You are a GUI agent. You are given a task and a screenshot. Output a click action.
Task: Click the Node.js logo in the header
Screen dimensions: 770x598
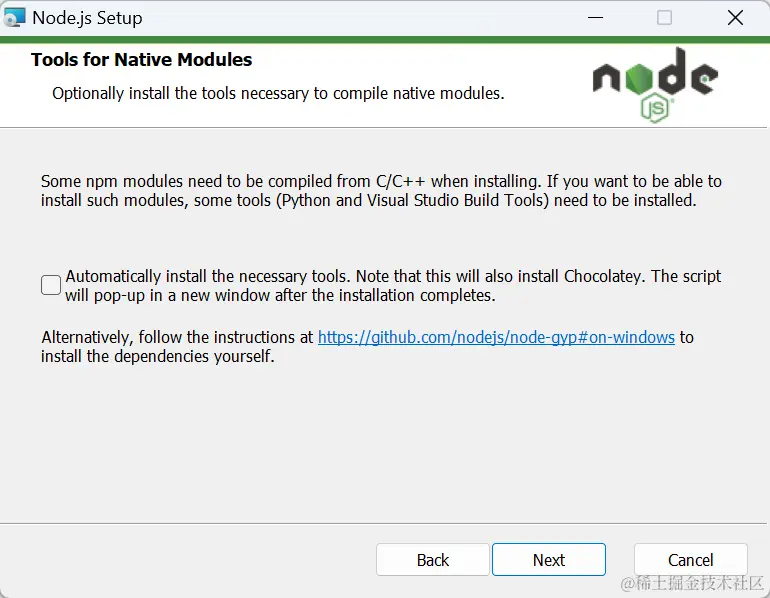pyautogui.click(x=655, y=84)
